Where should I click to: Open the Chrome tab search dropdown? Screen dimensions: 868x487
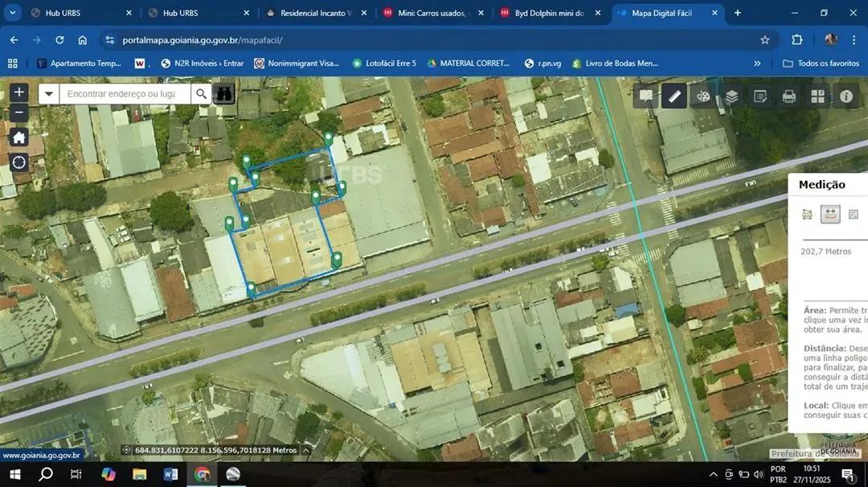(12, 13)
